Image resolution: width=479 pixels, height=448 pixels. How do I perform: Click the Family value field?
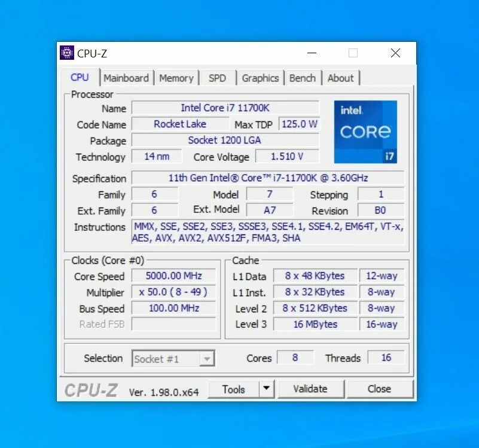(154, 194)
